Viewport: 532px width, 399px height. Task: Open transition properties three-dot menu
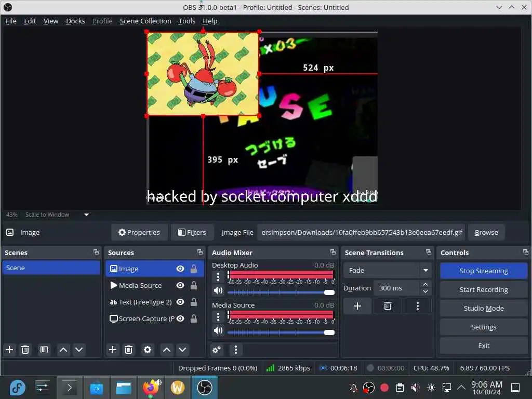click(418, 307)
